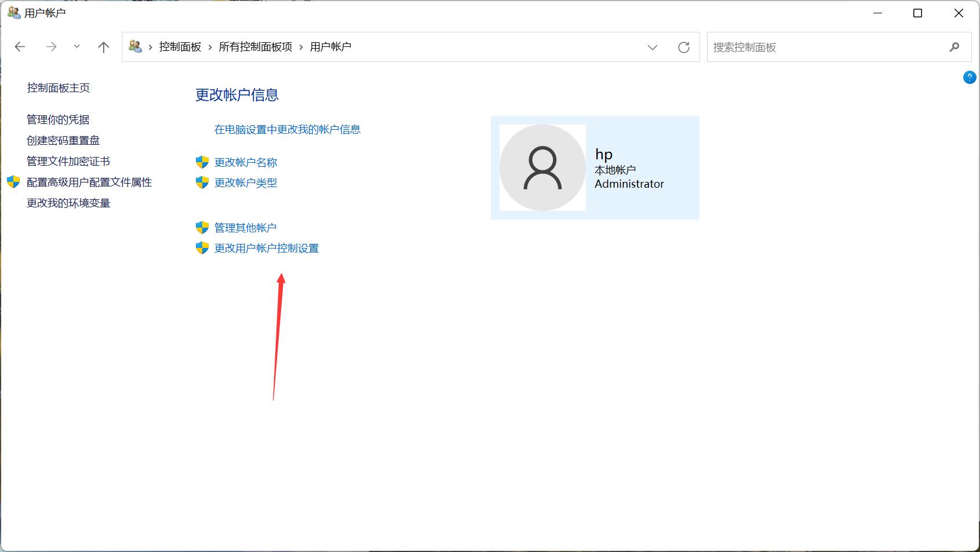980x552 pixels.
Task: Open help via blue question mark
Action: pos(969,78)
